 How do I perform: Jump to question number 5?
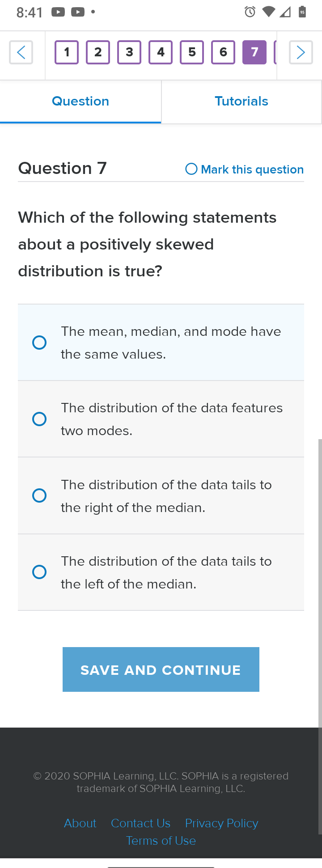click(x=192, y=52)
